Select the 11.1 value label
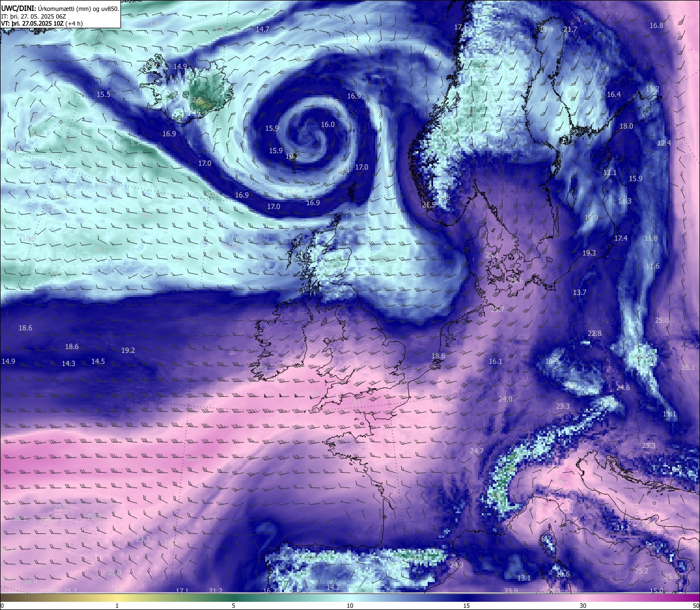 (669, 415)
